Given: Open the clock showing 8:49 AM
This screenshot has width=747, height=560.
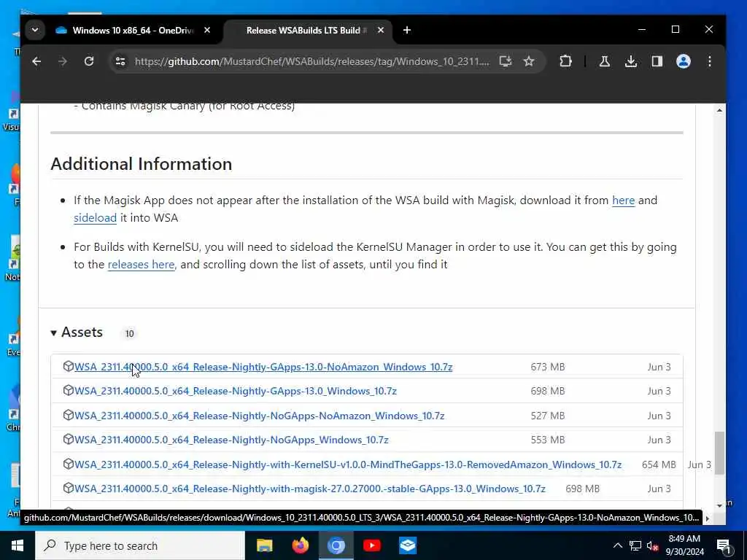Looking at the screenshot, I should (684, 545).
